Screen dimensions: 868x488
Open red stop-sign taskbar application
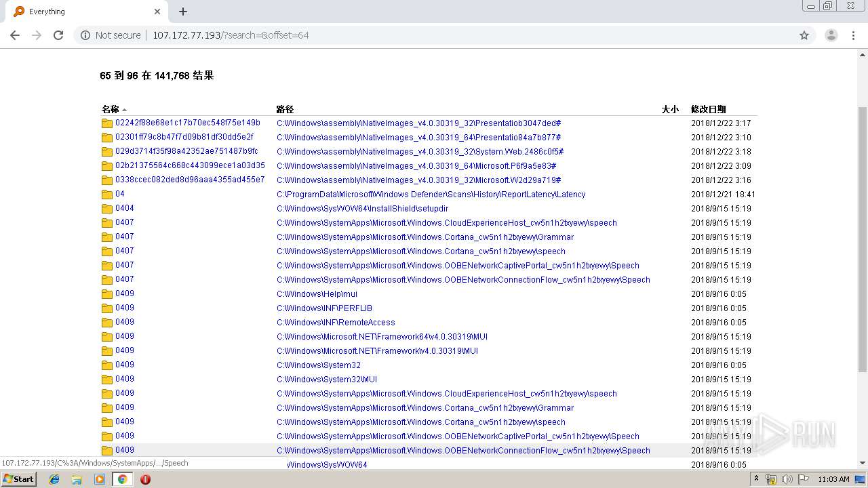tap(145, 479)
